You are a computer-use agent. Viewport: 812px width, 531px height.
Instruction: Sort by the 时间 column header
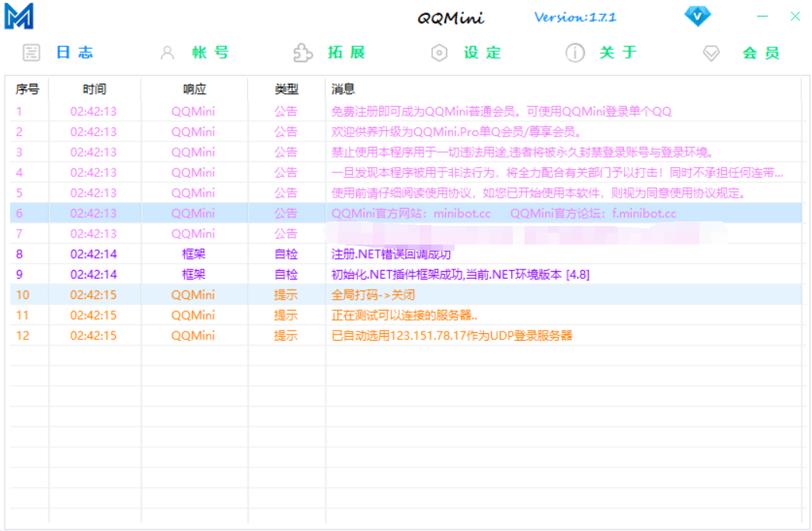tap(95, 89)
